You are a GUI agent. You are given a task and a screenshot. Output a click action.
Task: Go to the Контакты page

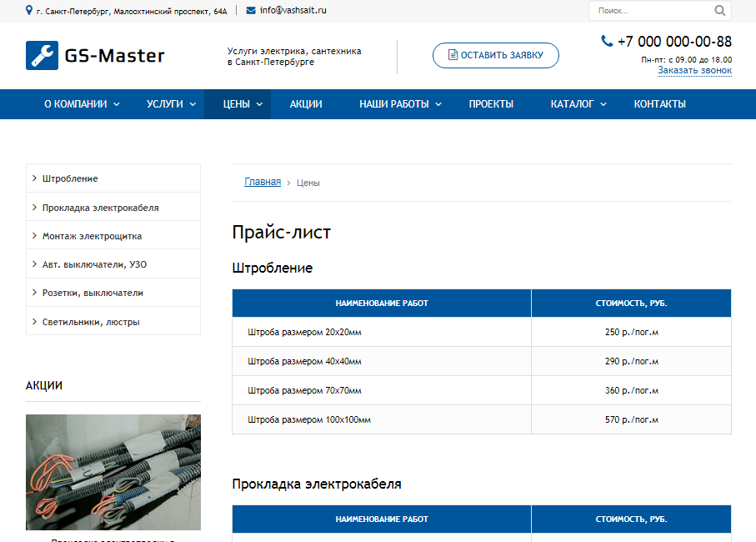point(659,104)
